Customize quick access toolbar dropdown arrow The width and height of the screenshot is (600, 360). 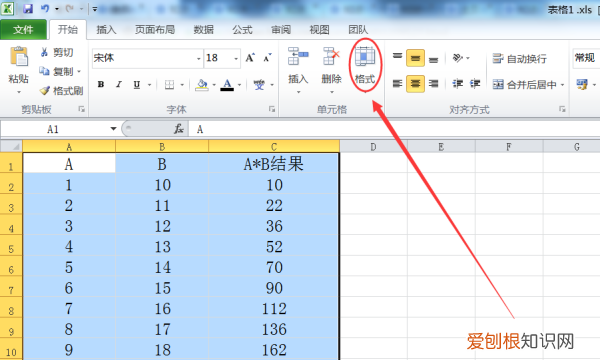tap(95, 9)
